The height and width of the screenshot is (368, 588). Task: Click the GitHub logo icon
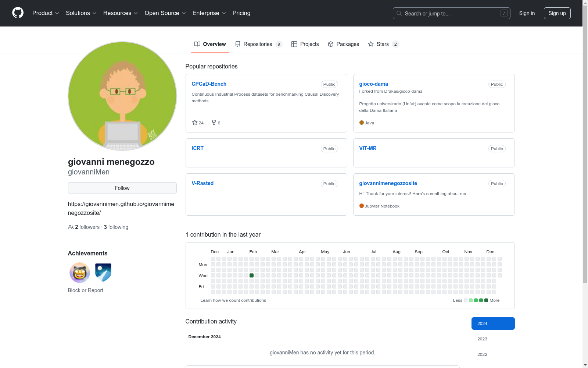(18, 13)
